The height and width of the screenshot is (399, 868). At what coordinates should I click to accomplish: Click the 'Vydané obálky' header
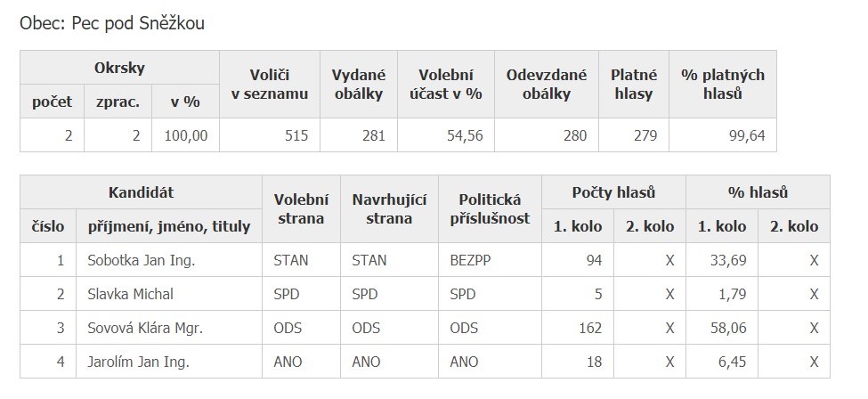358,85
